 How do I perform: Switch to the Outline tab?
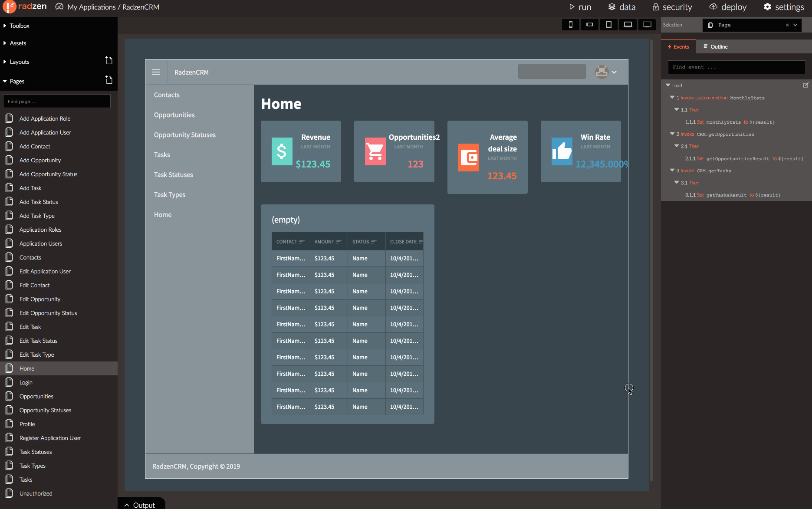(716, 47)
